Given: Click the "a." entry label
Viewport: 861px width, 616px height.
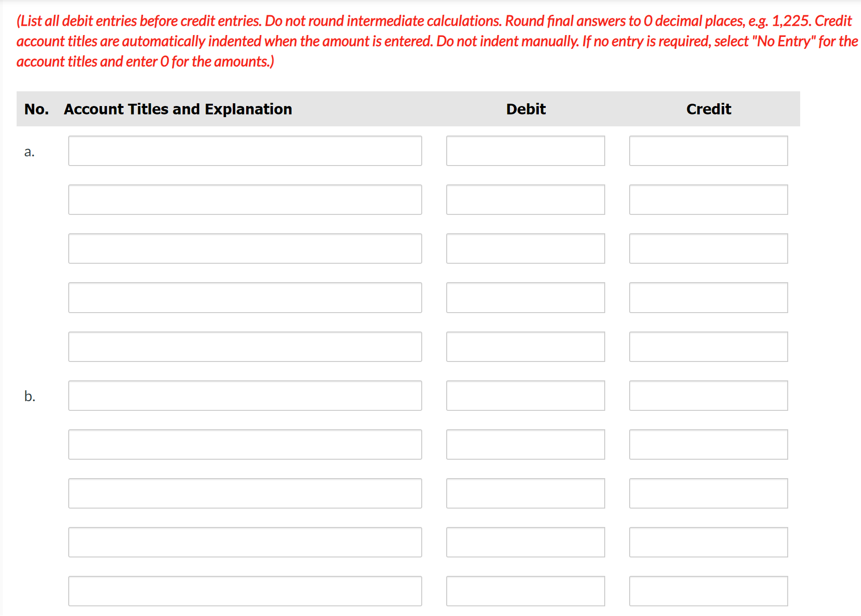Looking at the screenshot, I should pyautogui.click(x=29, y=152).
